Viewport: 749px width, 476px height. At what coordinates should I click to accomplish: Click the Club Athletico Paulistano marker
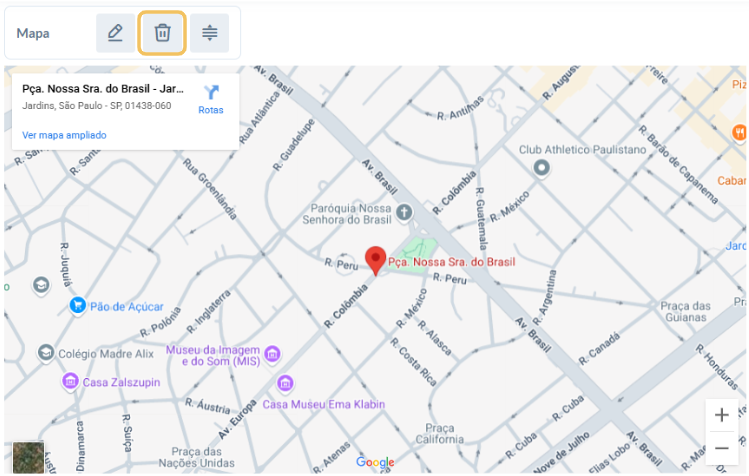pos(541,168)
